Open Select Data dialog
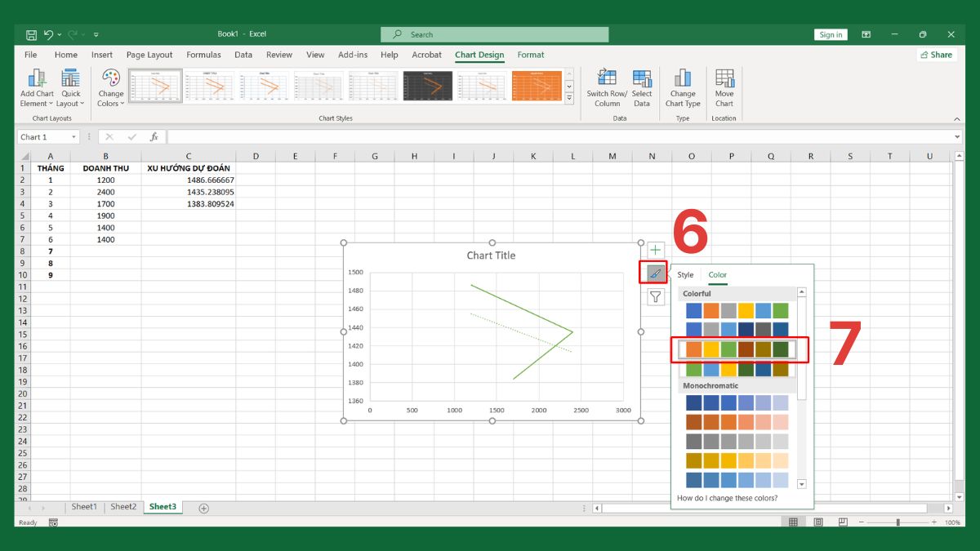The width and height of the screenshot is (980, 551). tap(642, 88)
